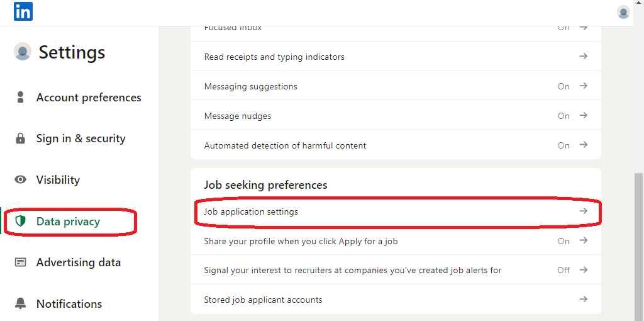The width and height of the screenshot is (644, 321).
Task: Open Share your profile when you click Apply
Action: point(396,241)
